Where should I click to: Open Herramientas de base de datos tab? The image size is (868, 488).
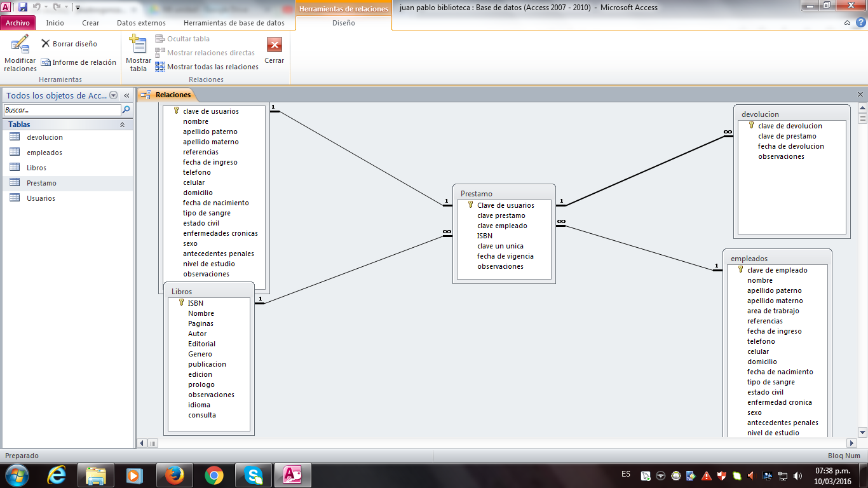tap(234, 23)
